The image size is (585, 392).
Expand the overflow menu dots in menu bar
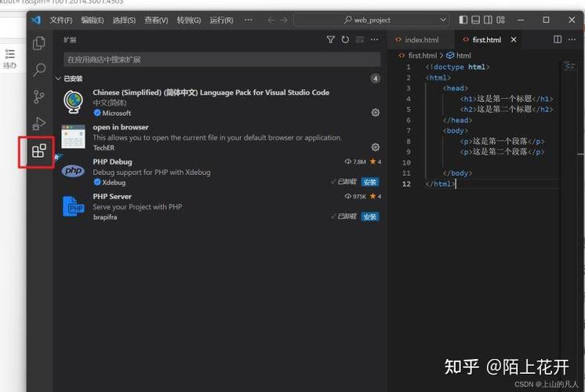(x=248, y=20)
